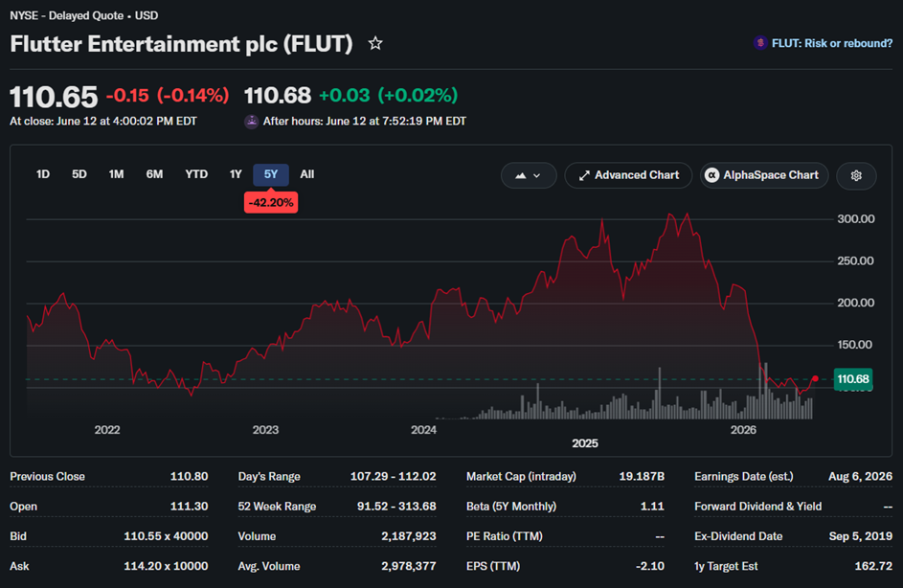Viewport: 903px width, 588px height.
Task: Click the Flutter Entertainment plc (FLUT) title
Action: 181,44
